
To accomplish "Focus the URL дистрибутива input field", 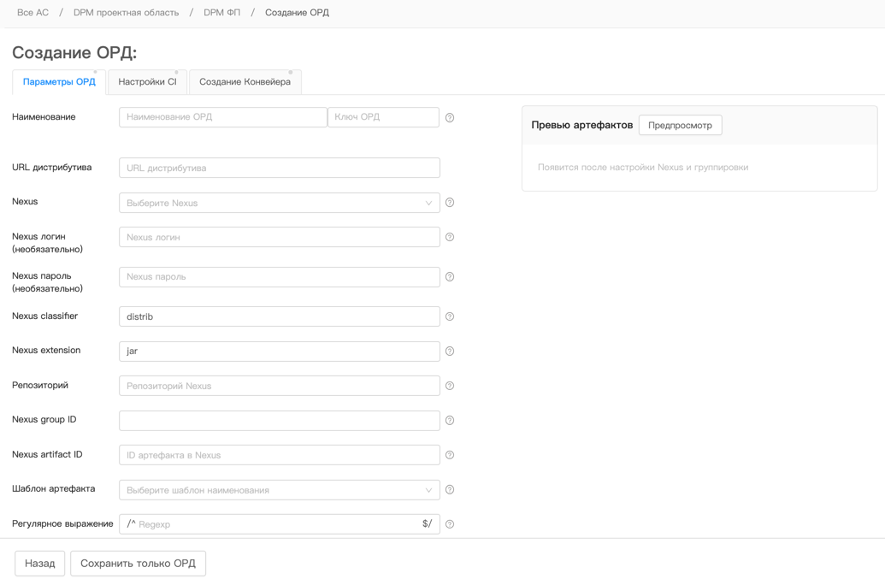I will 279,168.
